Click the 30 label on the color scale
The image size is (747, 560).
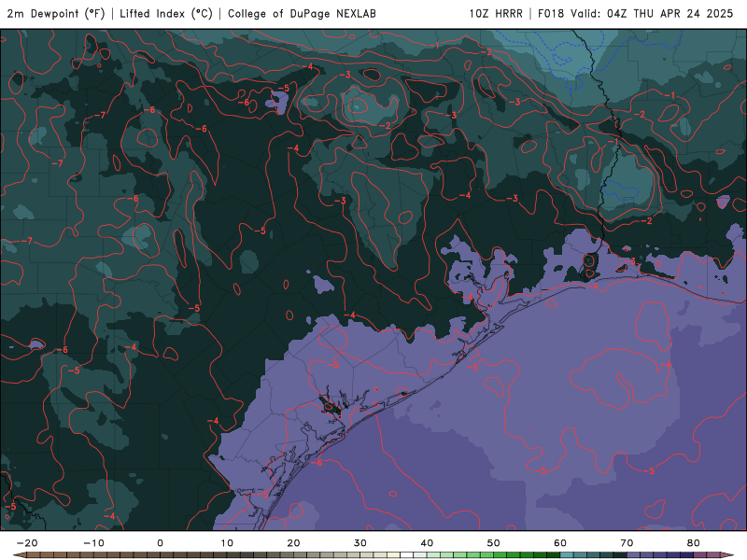coord(360,543)
